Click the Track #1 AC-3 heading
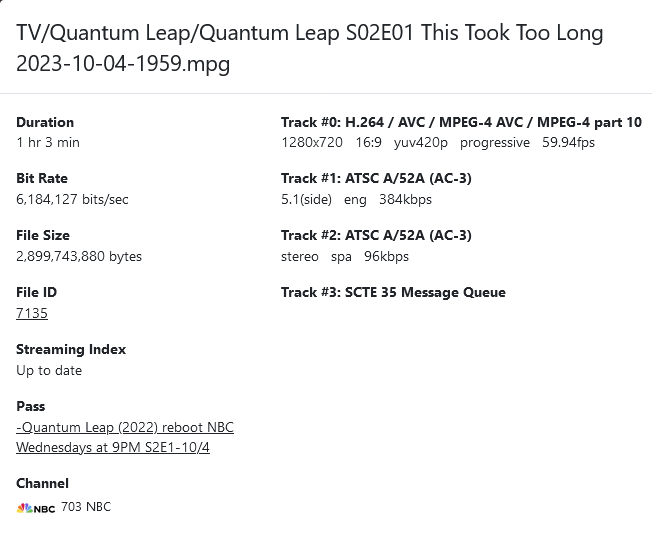Viewport: 652px width, 534px height. pyautogui.click(x=376, y=178)
